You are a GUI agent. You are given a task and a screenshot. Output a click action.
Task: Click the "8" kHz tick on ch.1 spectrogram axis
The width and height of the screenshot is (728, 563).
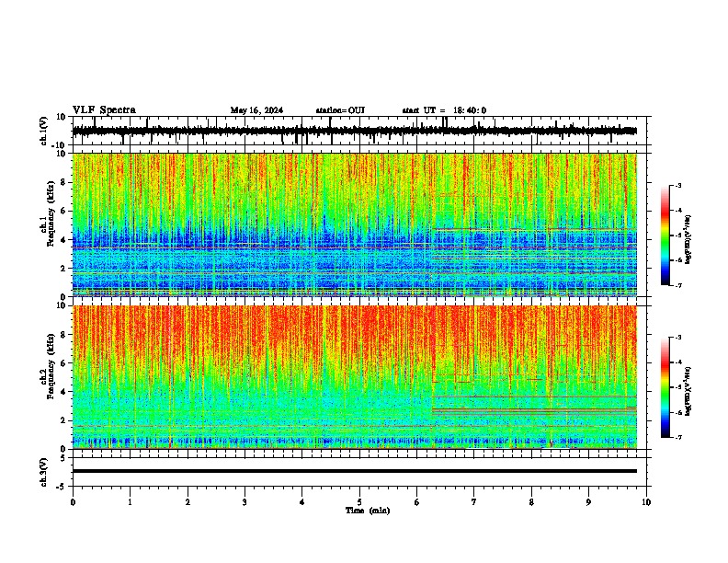coord(64,182)
